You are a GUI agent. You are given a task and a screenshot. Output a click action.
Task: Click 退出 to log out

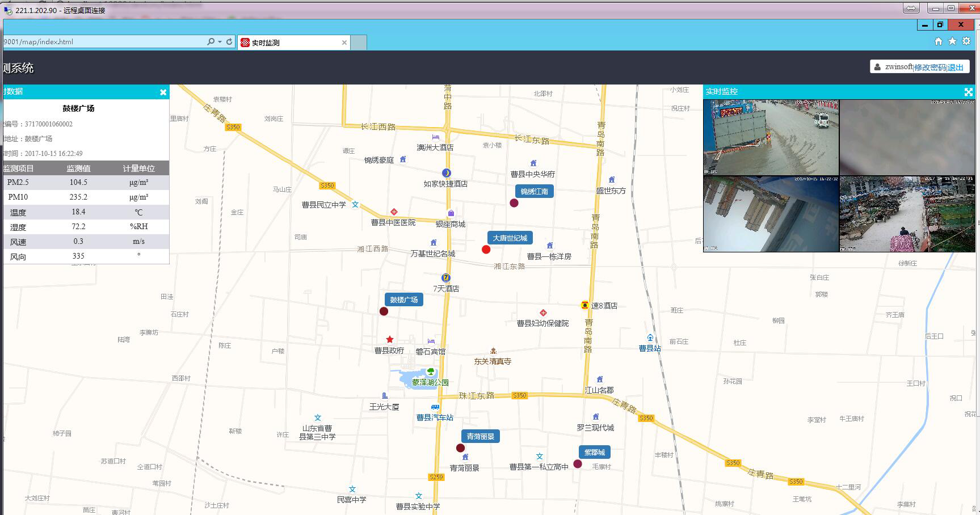(956, 67)
